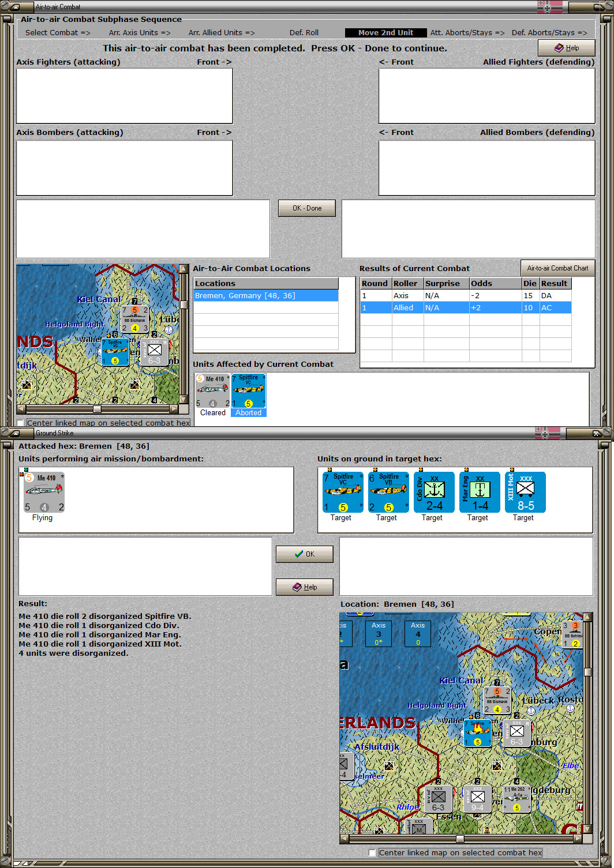Click Spitfire counter on Air-to-air mini-map

point(115,352)
